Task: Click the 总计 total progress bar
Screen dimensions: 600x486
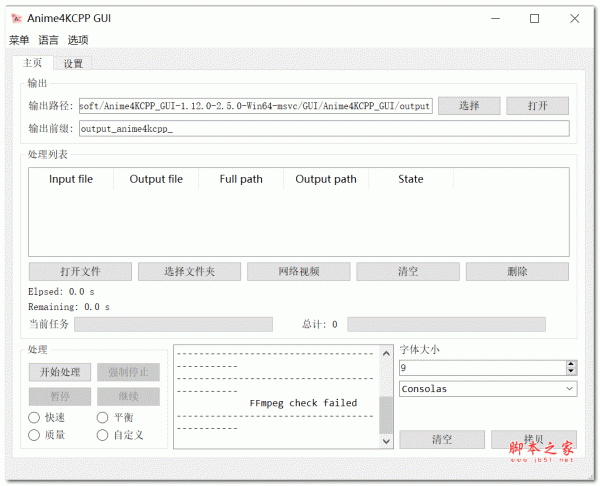Action: pyautogui.click(x=446, y=324)
